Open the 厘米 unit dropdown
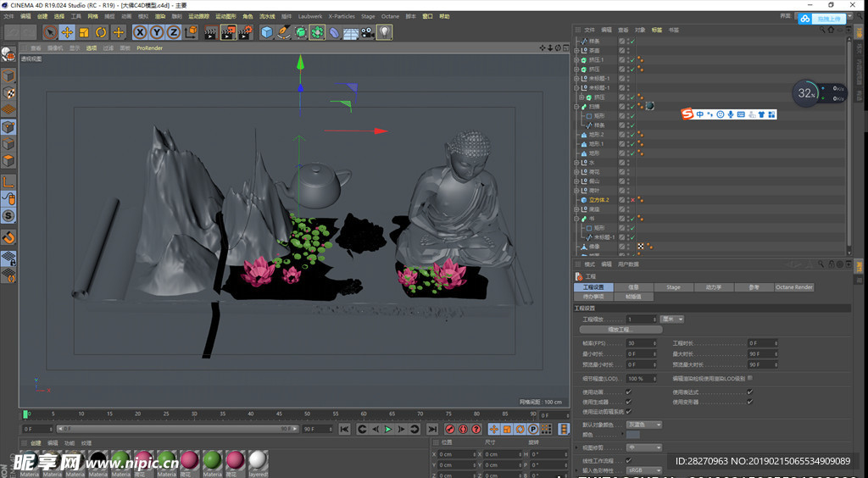 672,320
